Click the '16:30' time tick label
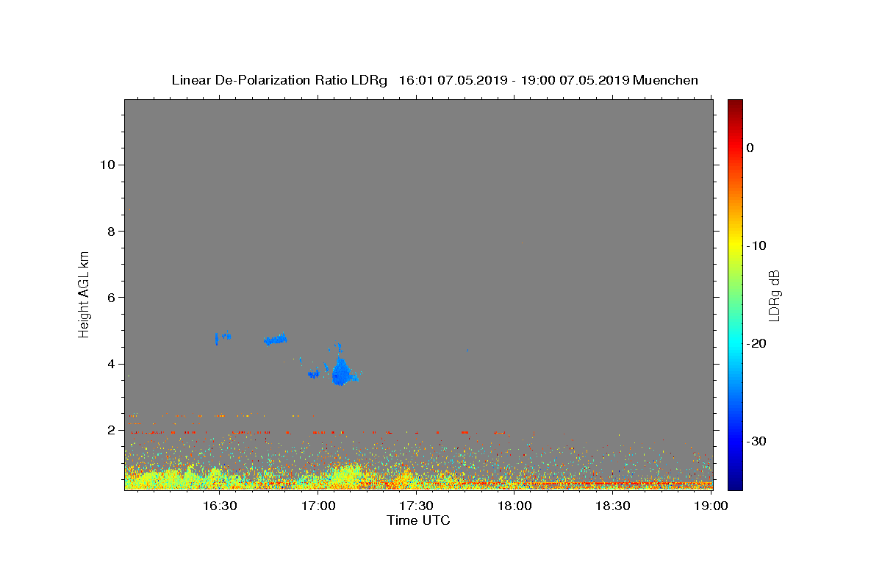Viewport: 882px width, 588px height. [x=219, y=506]
